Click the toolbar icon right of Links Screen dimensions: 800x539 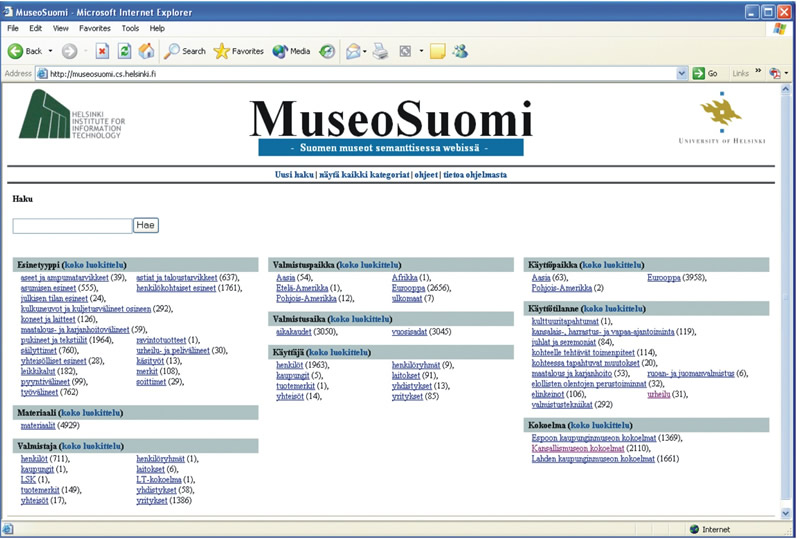tap(774, 74)
